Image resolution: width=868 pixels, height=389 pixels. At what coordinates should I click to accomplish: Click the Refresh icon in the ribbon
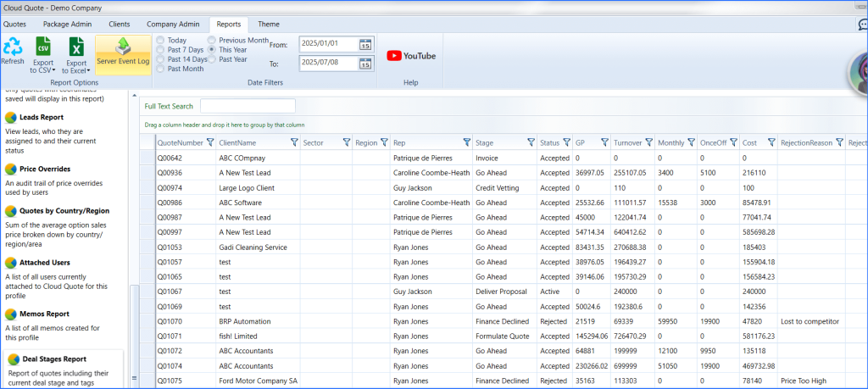pos(14,47)
